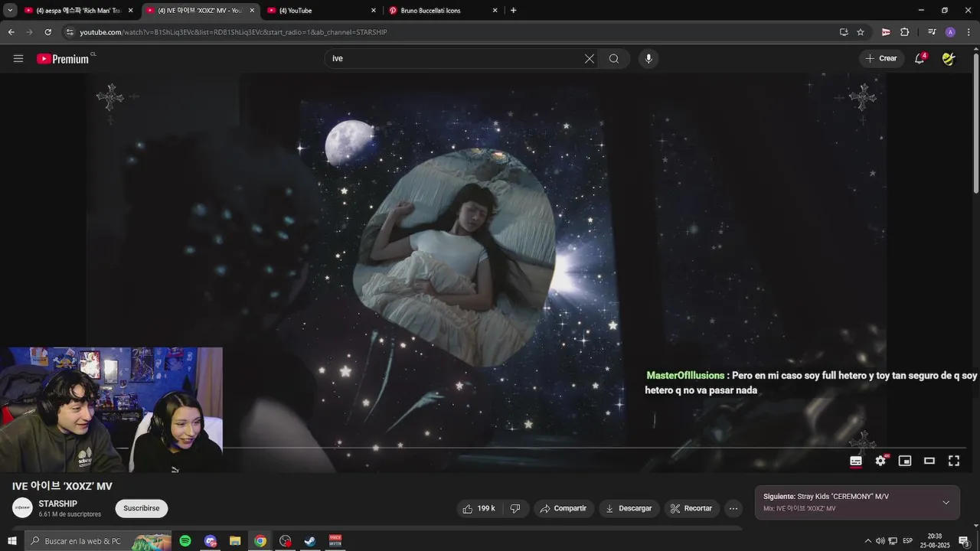Click the Compartir button
Screen dimensions: 980x551
click(x=563, y=508)
